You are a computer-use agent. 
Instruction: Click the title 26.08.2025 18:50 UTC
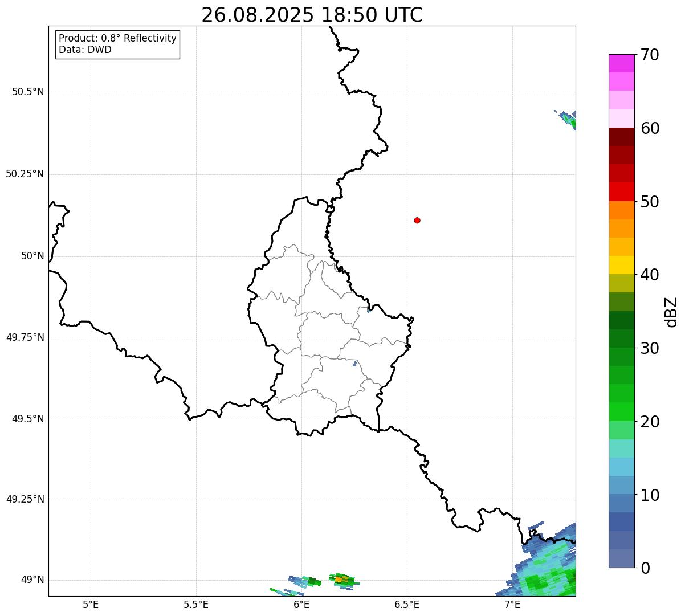pyautogui.click(x=312, y=15)
